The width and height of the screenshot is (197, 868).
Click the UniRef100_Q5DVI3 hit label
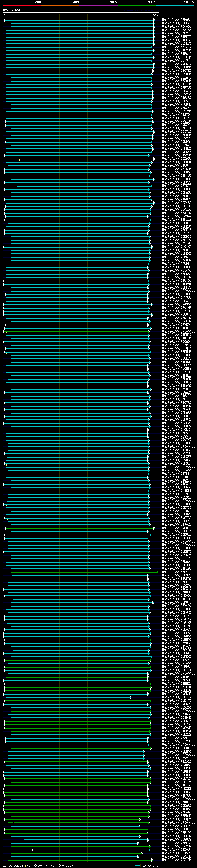tap(176, 507)
